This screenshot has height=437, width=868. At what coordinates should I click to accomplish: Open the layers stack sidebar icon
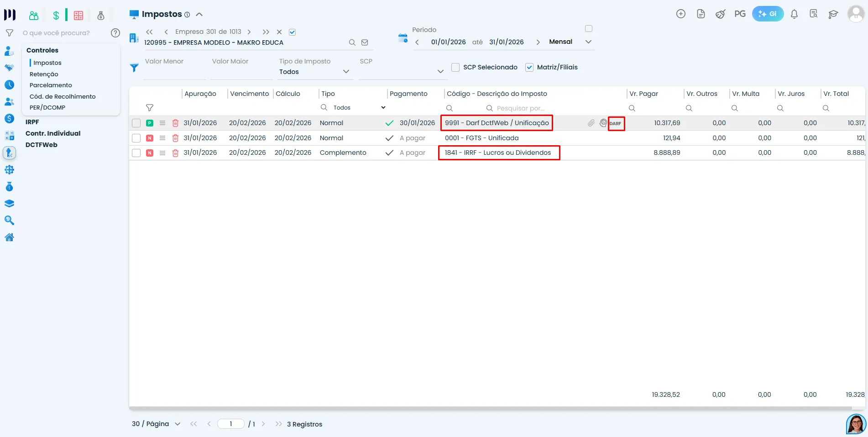tap(9, 203)
